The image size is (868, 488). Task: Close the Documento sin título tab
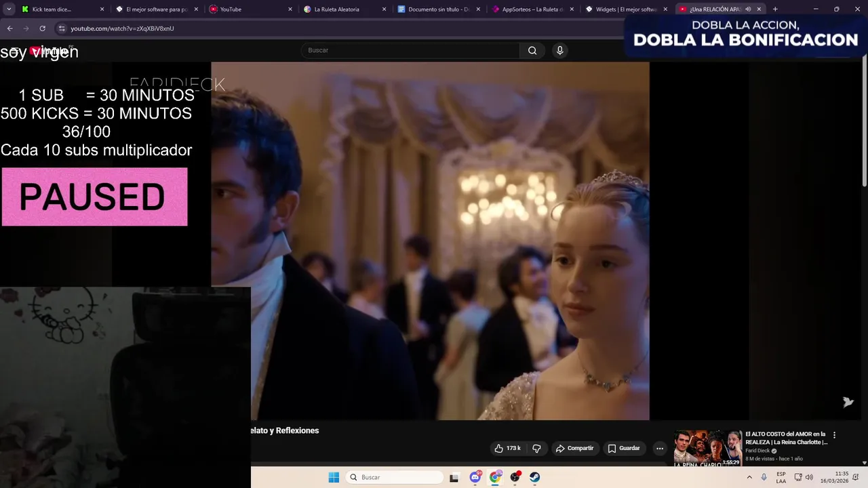pos(477,9)
